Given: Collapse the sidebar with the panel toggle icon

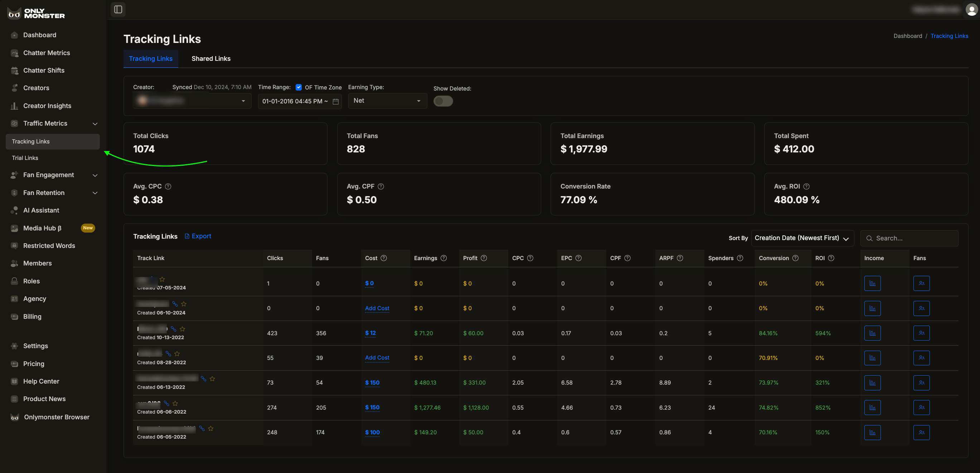Looking at the screenshot, I should tap(118, 10).
